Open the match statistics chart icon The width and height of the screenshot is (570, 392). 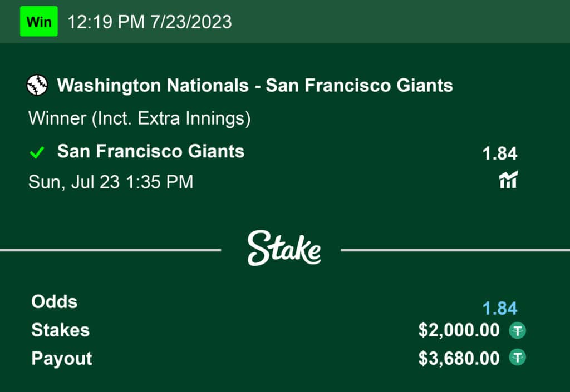click(x=508, y=180)
